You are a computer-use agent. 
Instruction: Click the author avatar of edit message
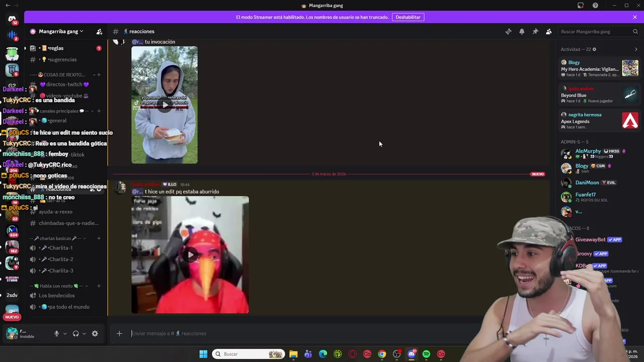pyautogui.click(x=120, y=188)
